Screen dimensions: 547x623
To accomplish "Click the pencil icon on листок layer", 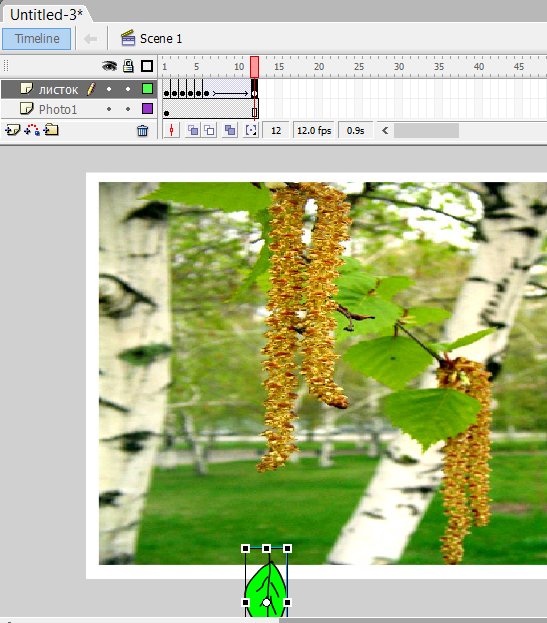I will point(91,89).
